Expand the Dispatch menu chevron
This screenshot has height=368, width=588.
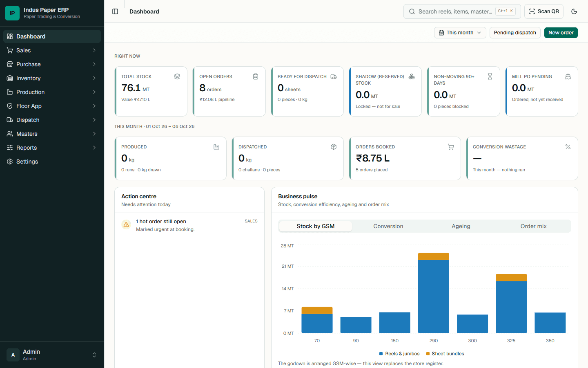[x=94, y=120]
